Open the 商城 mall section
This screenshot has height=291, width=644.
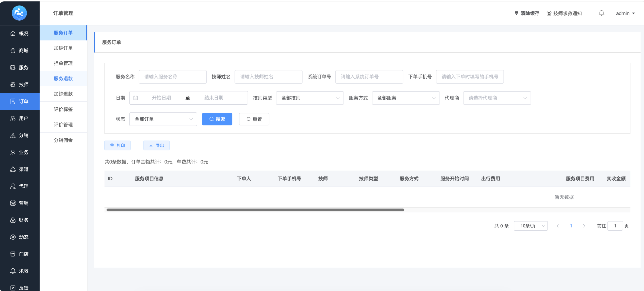[x=20, y=51]
